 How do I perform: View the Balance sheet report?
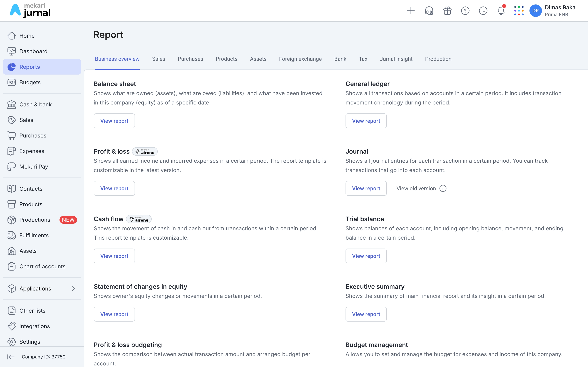pyautogui.click(x=114, y=121)
